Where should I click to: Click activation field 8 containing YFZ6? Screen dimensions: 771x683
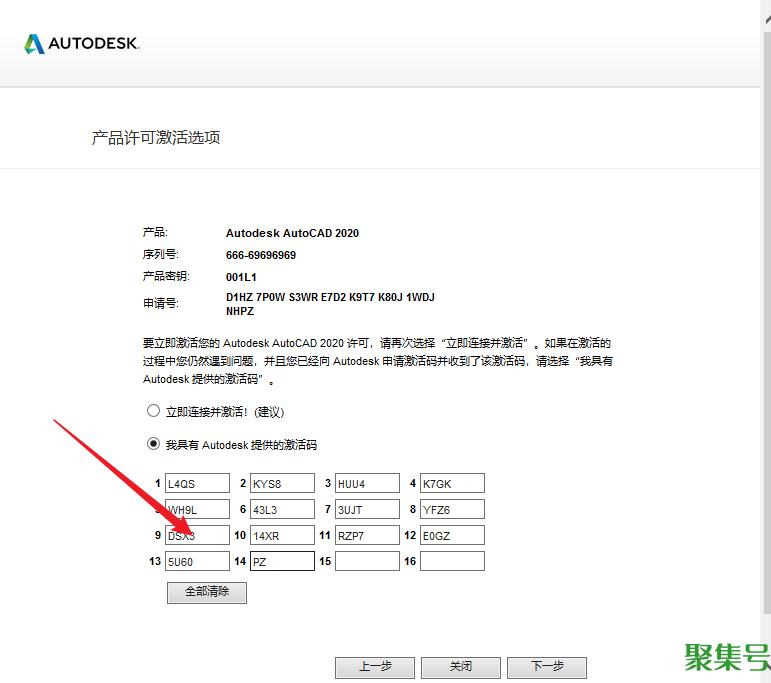[x=452, y=510]
